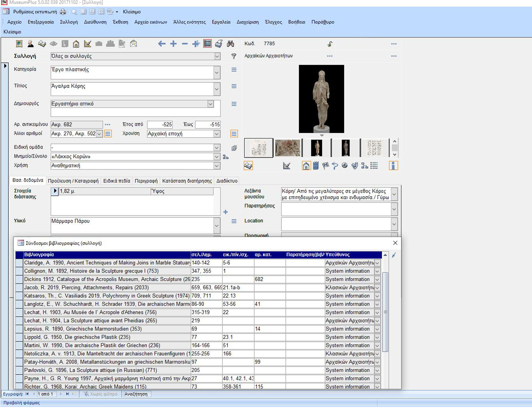Expand the Συλλογή collection dropdown

[x=217, y=56]
